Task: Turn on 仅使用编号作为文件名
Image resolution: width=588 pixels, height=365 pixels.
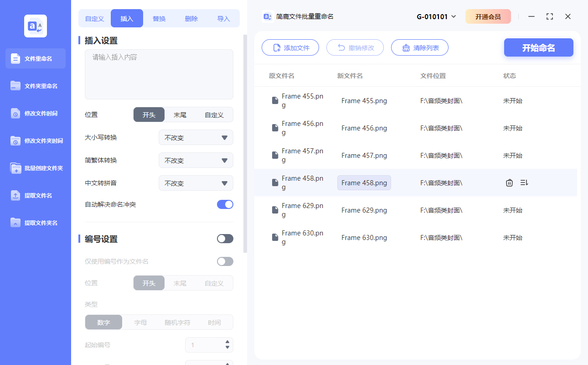Action: pos(225,261)
